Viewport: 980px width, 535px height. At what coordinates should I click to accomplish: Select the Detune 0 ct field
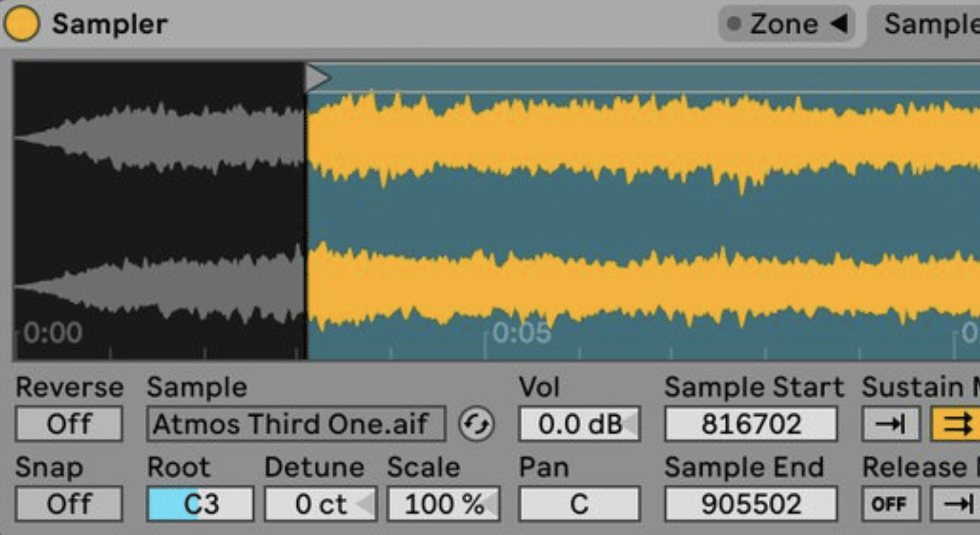pos(320,504)
